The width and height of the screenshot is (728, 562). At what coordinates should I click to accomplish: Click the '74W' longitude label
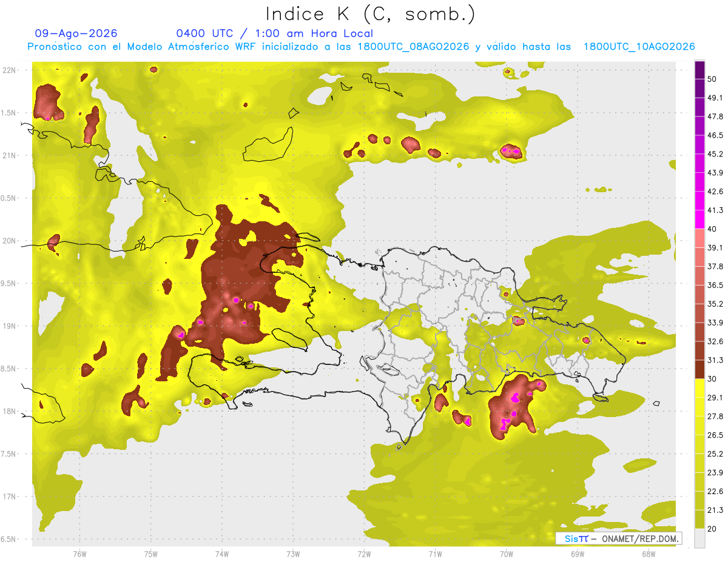coord(221,554)
